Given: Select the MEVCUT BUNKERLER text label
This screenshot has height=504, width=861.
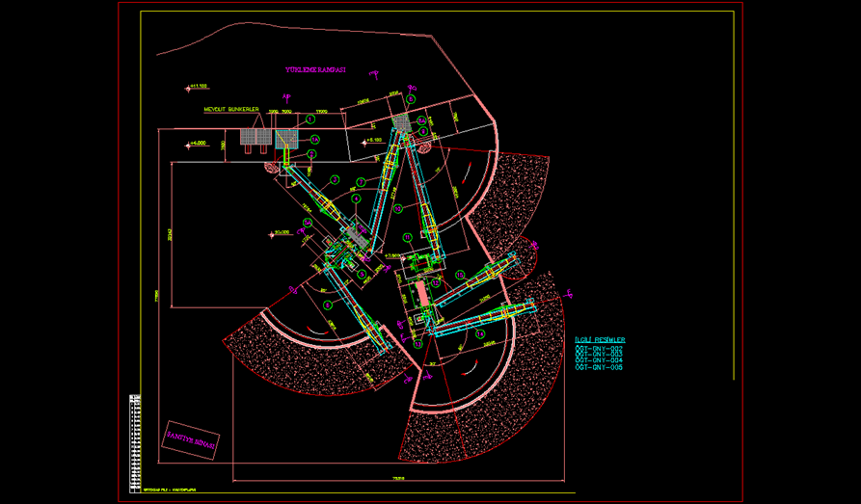Looking at the screenshot, I should [232, 110].
